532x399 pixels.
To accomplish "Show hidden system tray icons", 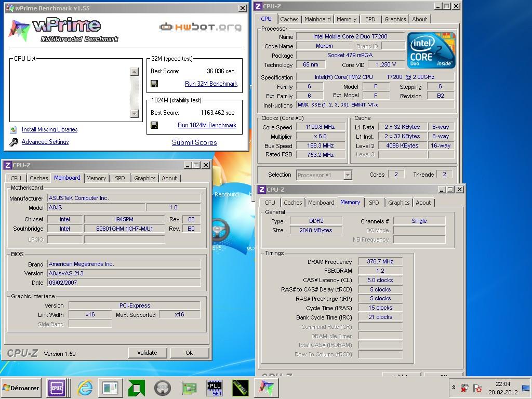I will [x=454, y=387].
